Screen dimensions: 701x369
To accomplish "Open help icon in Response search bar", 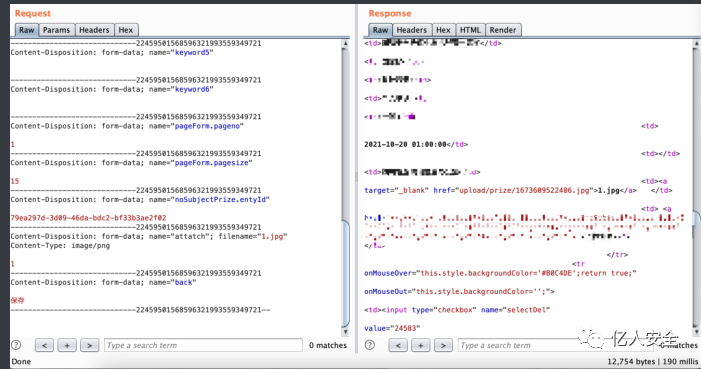I will [370, 345].
